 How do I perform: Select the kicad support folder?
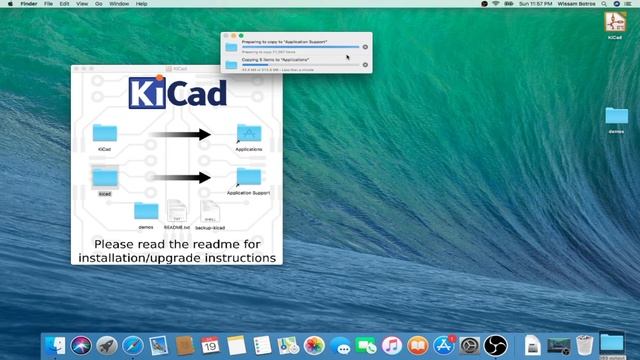tap(105, 178)
